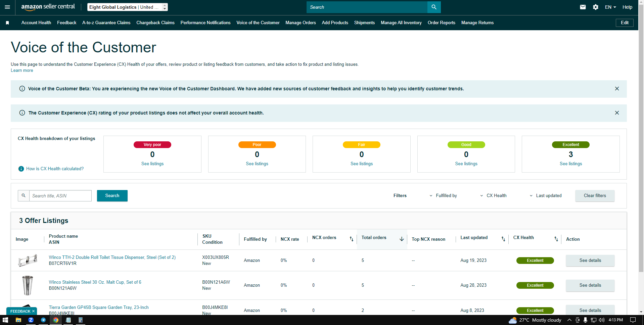Close the FEEDBACK tab with its X
Viewport: 644px width, 325px height.
(33, 311)
